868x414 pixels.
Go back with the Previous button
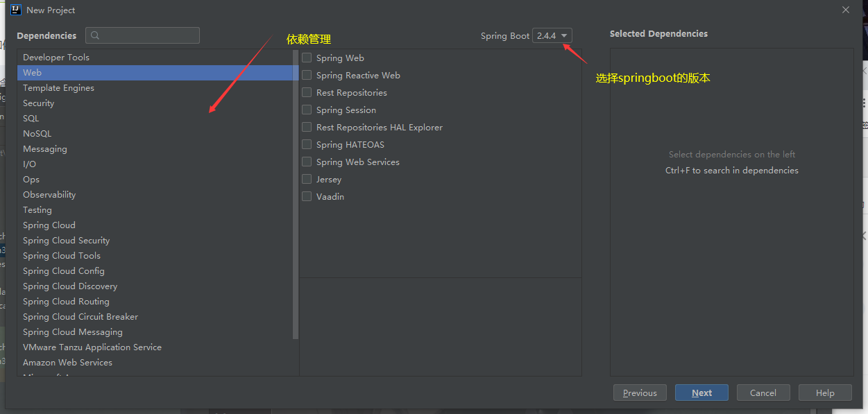pyautogui.click(x=640, y=393)
